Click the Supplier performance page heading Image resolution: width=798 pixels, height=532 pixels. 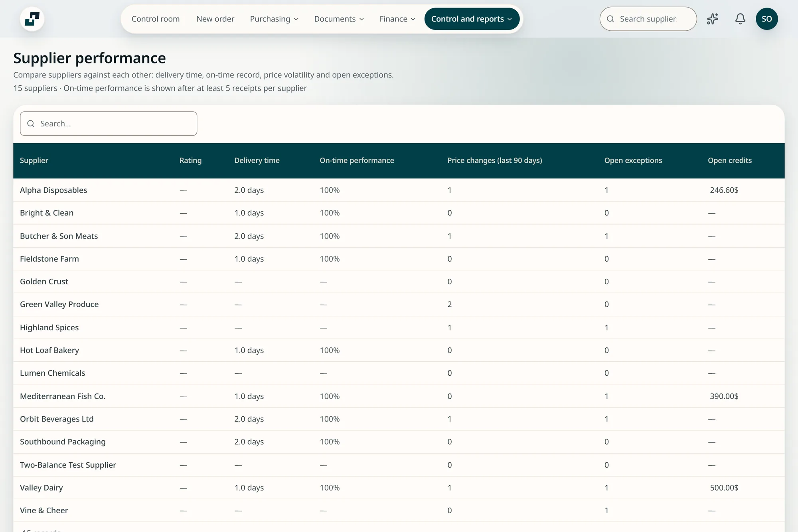coord(89,58)
